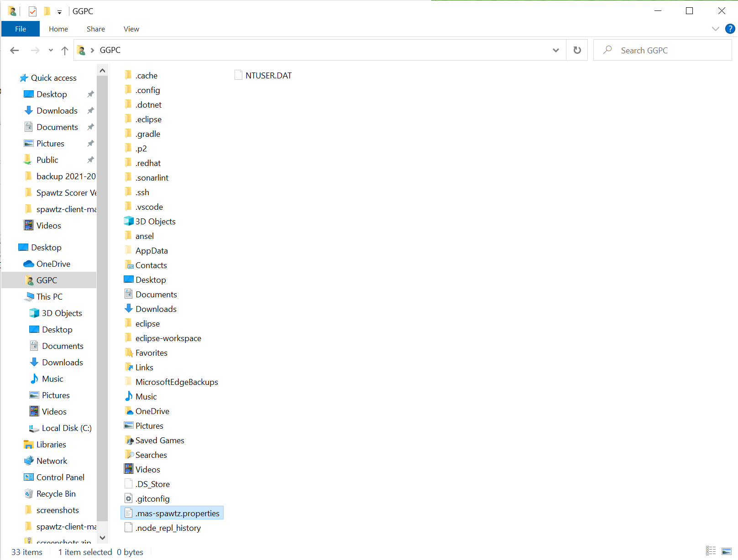Select the .mas-spawtz.properties file

click(172, 513)
